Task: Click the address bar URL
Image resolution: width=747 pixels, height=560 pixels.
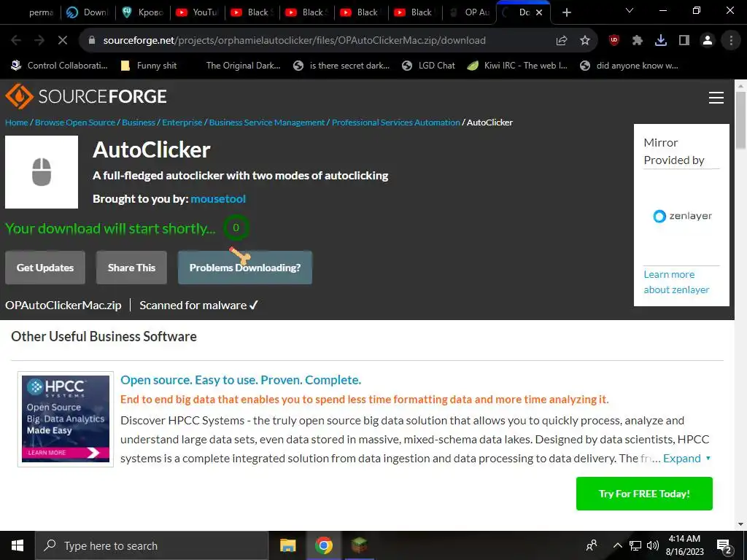Action: (295, 41)
